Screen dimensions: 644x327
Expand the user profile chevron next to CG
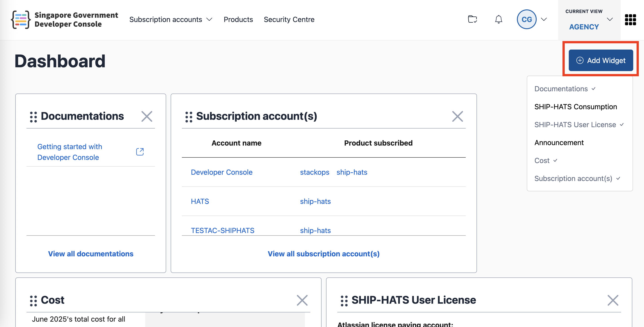[x=544, y=19]
